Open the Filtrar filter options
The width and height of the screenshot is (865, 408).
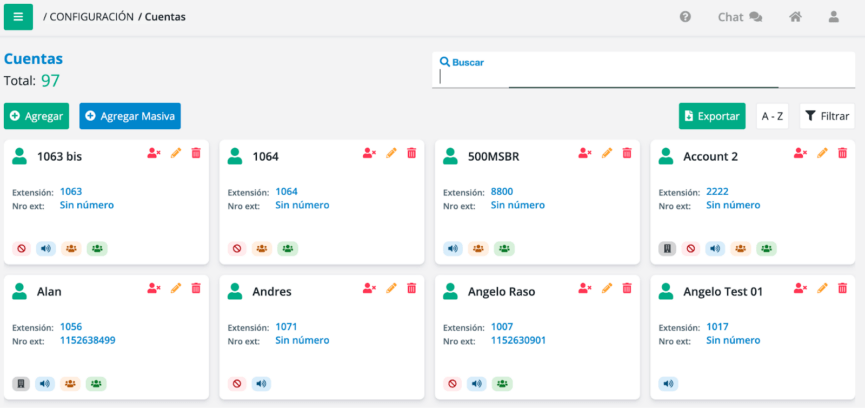(x=827, y=116)
